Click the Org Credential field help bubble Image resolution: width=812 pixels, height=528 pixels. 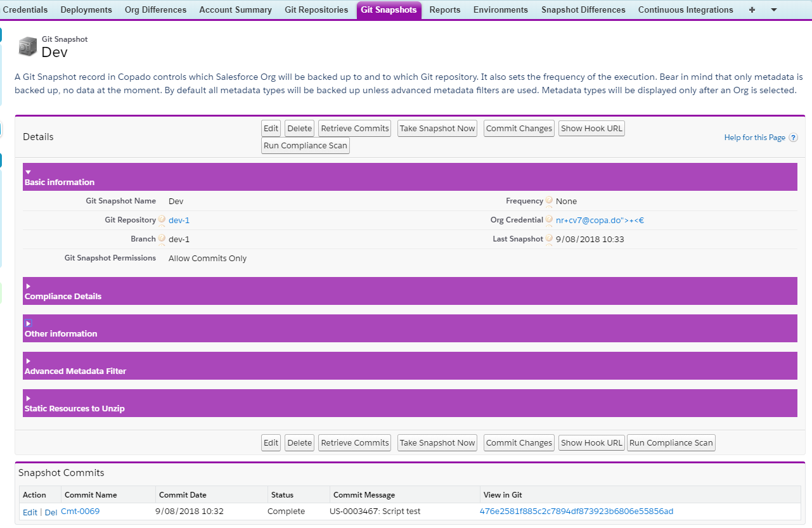click(549, 220)
